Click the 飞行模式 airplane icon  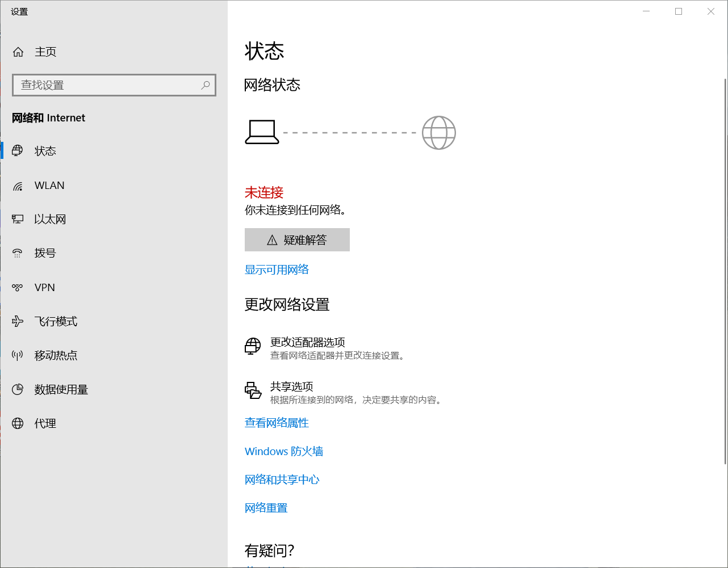pos(18,322)
